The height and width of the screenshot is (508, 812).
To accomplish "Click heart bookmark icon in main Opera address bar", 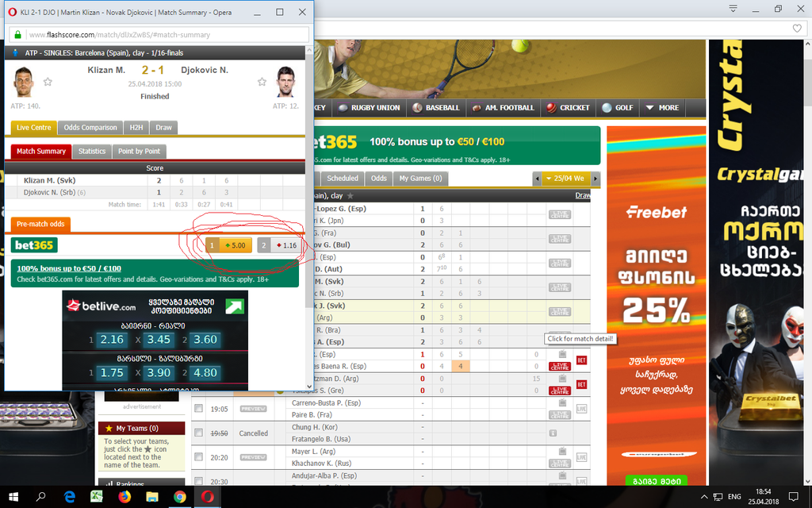I will [797, 29].
